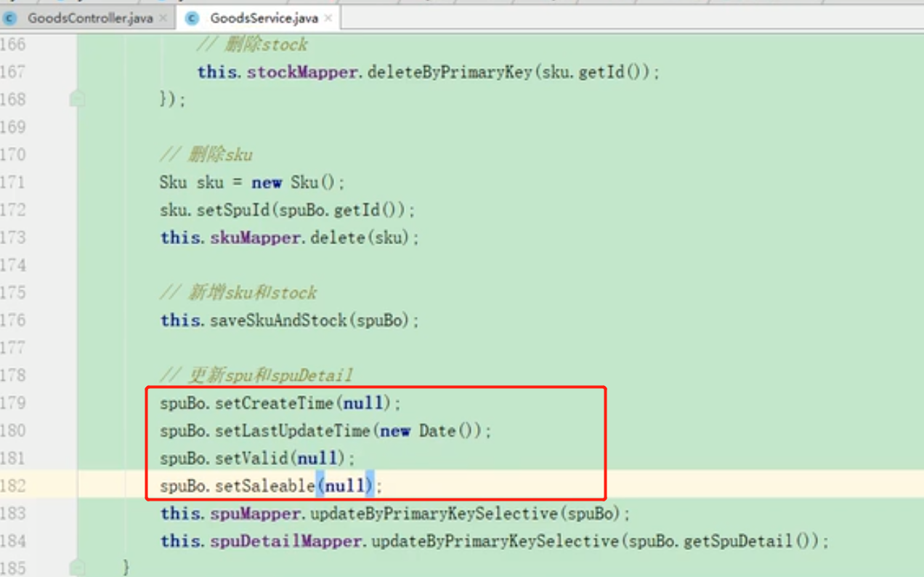Click 'setValid' on line 181

(252, 459)
